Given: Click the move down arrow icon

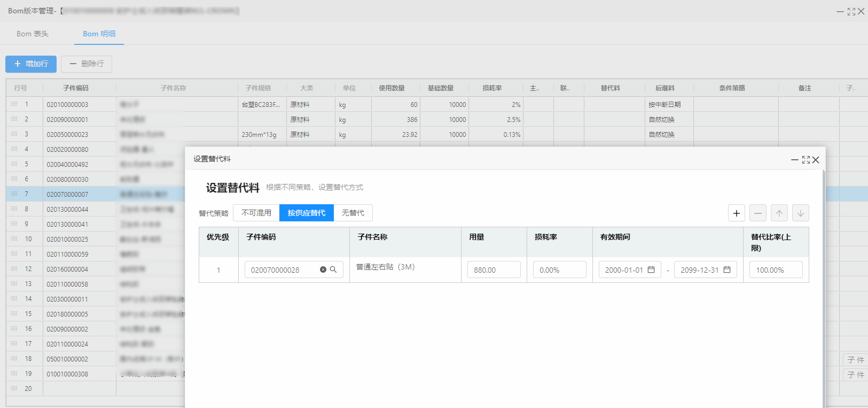Looking at the screenshot, I should click(801, 213).
